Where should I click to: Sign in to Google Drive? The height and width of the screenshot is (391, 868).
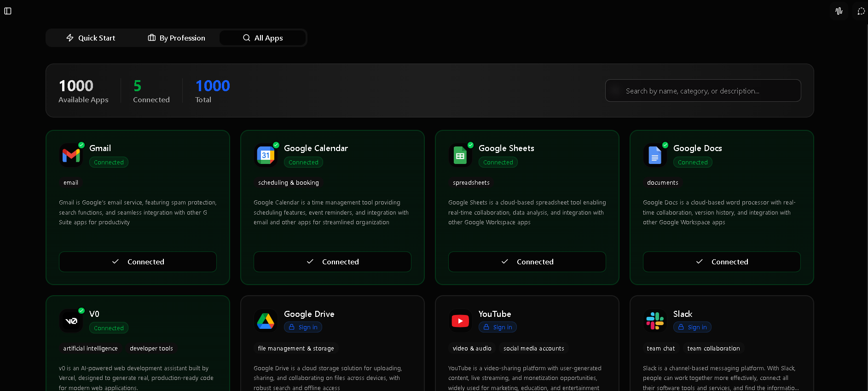coord(303,327)
